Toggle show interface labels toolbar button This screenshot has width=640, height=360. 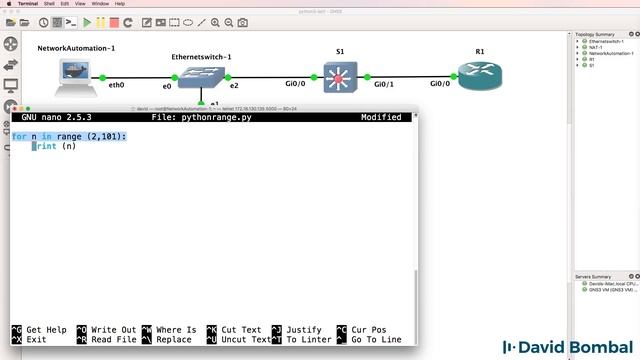coord(57,22)
